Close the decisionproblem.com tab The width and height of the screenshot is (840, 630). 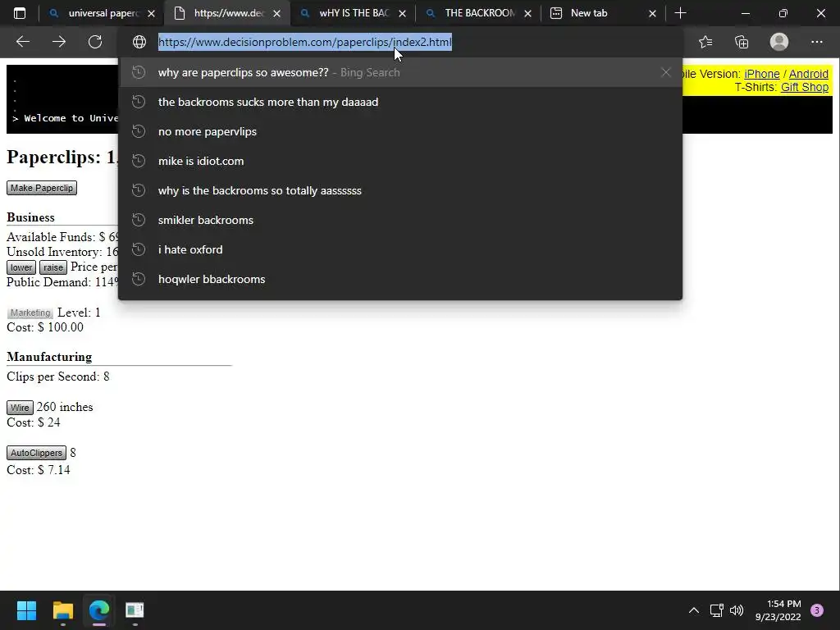277,14
